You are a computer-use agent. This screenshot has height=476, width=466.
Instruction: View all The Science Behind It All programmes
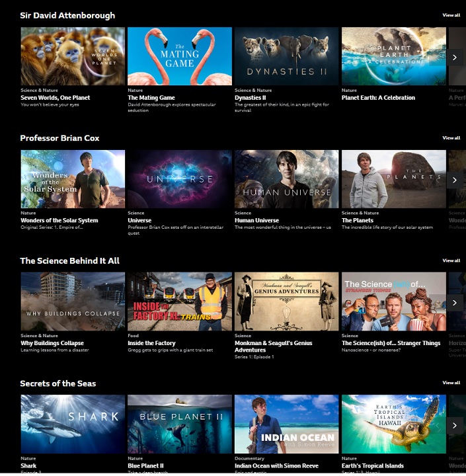(x=451, y=260)
